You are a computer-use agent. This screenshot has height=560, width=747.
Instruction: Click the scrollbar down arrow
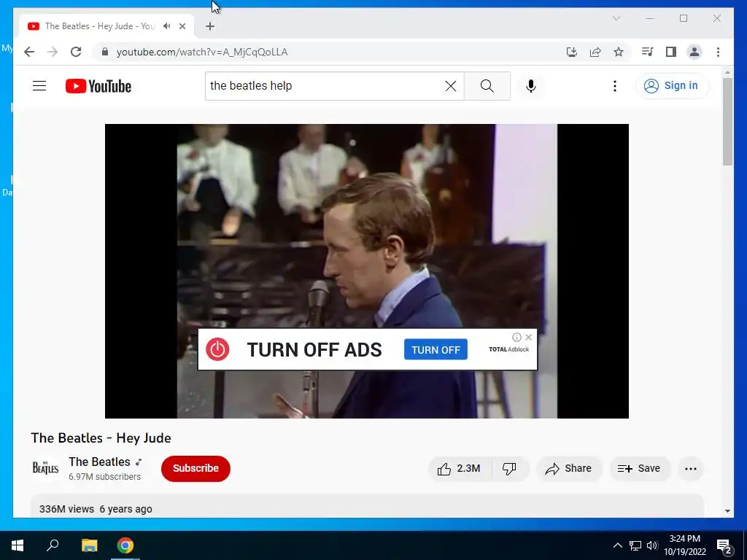[x=727, y=511]
